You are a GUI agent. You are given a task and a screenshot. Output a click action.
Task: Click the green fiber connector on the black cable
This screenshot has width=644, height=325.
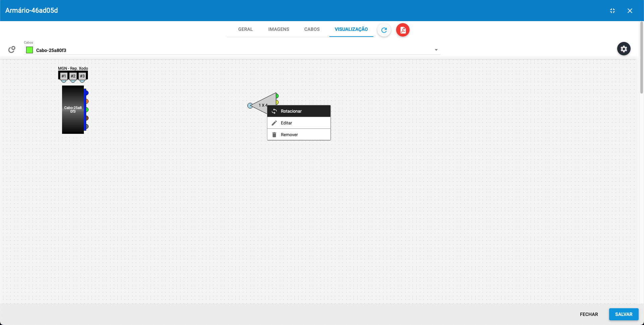pyautogui.click(x=87, y=110)
